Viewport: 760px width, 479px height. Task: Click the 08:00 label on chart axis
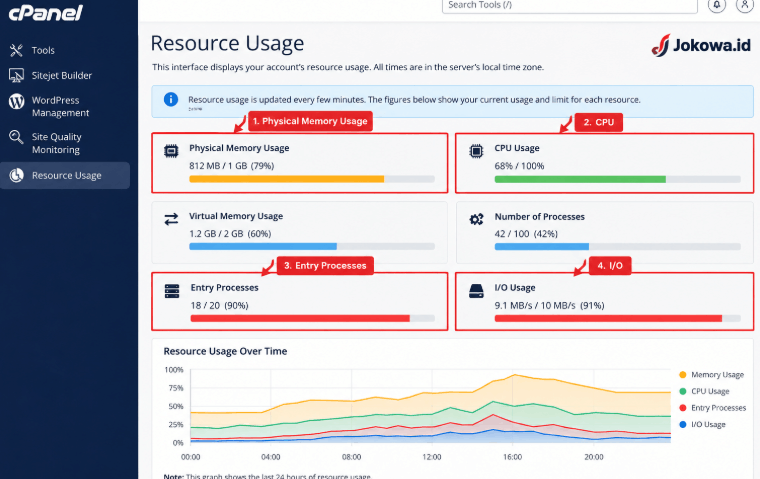click(351, 457)
